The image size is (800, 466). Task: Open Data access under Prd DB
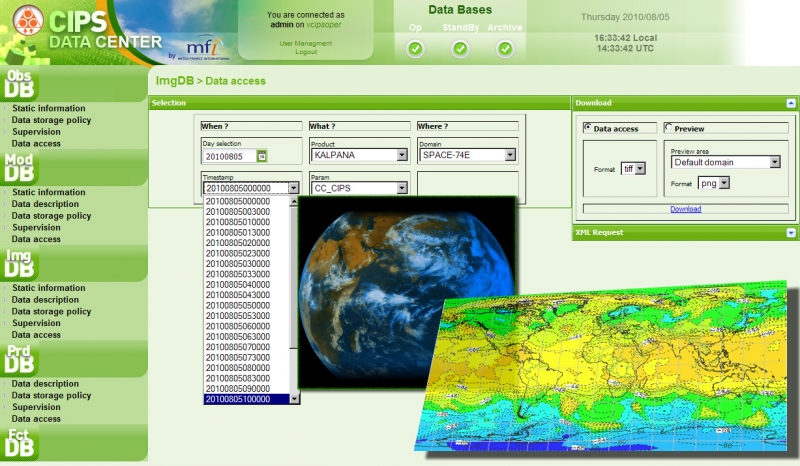coord(36,419)
